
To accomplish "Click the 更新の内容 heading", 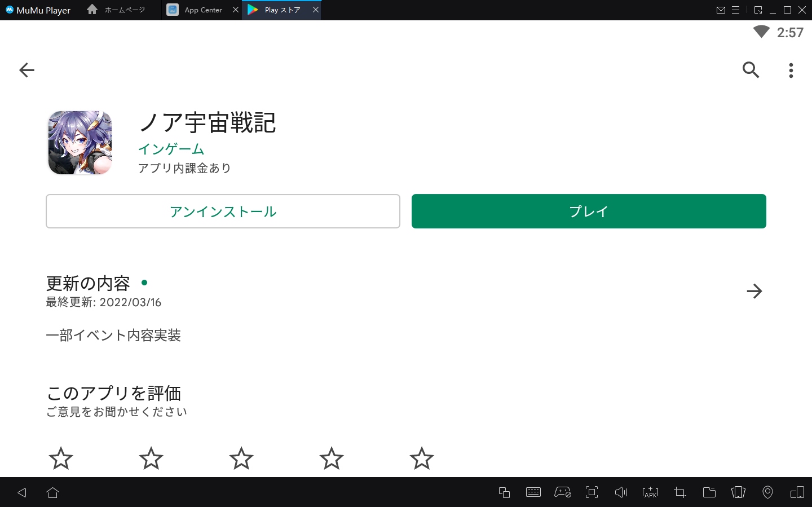I will click(x=88, y=283).
